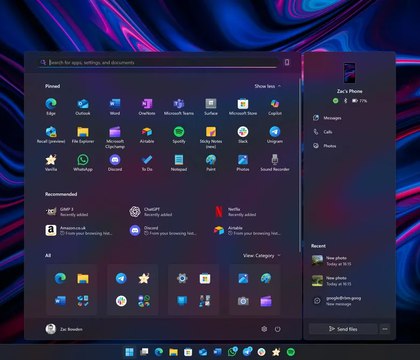Click the phone Bluetooth status icon

coord(346,101)
